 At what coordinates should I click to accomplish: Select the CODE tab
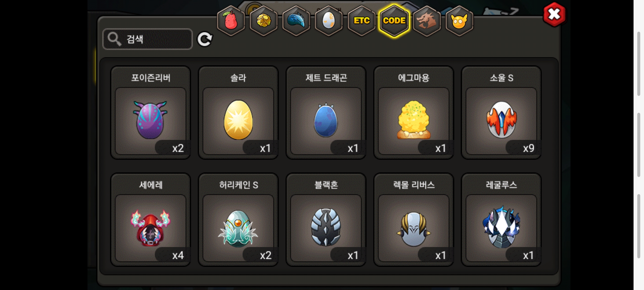(x=394, y=21)
